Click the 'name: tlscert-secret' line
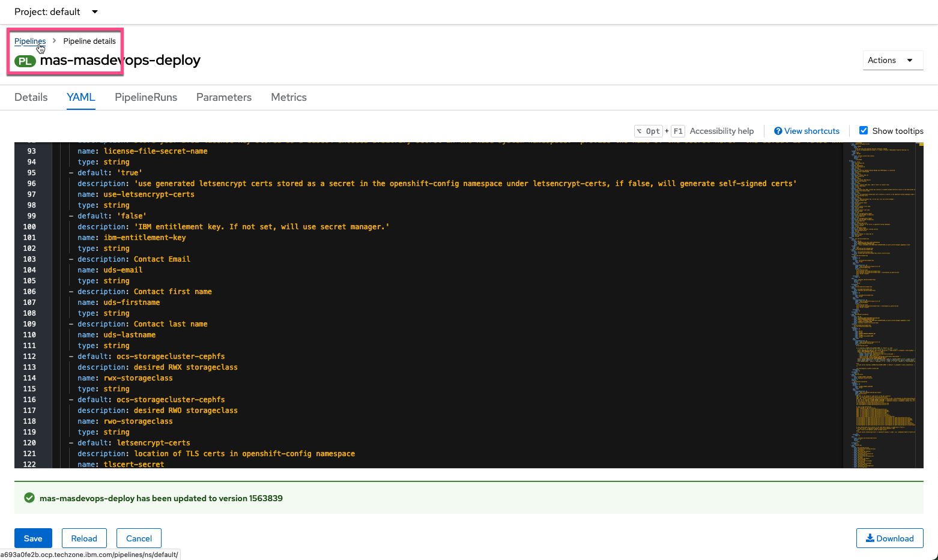Screen dimensions: 938x560 click(x=121, y=465)
